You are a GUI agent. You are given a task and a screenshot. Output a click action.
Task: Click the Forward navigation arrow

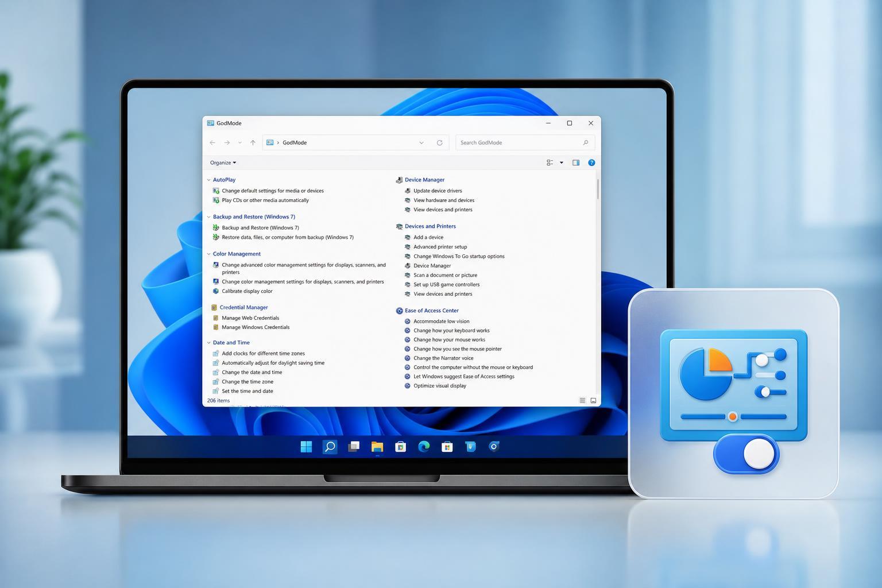227,142
